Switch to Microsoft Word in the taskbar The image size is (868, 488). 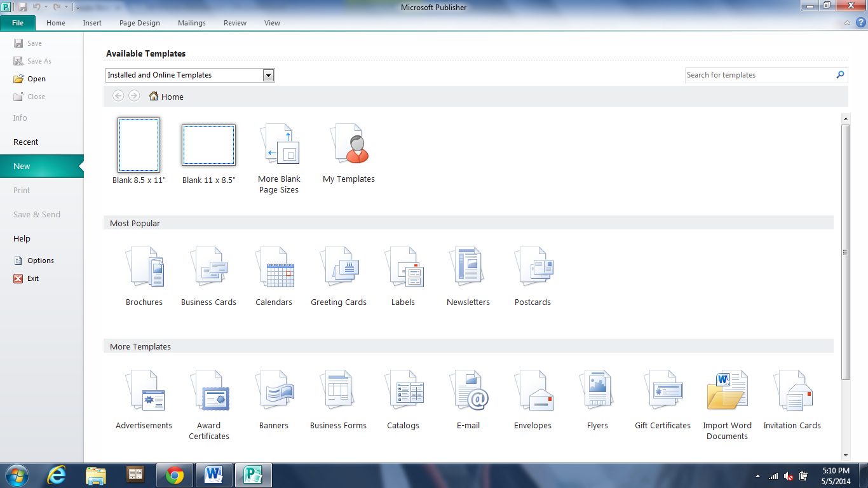pos(214,475)
